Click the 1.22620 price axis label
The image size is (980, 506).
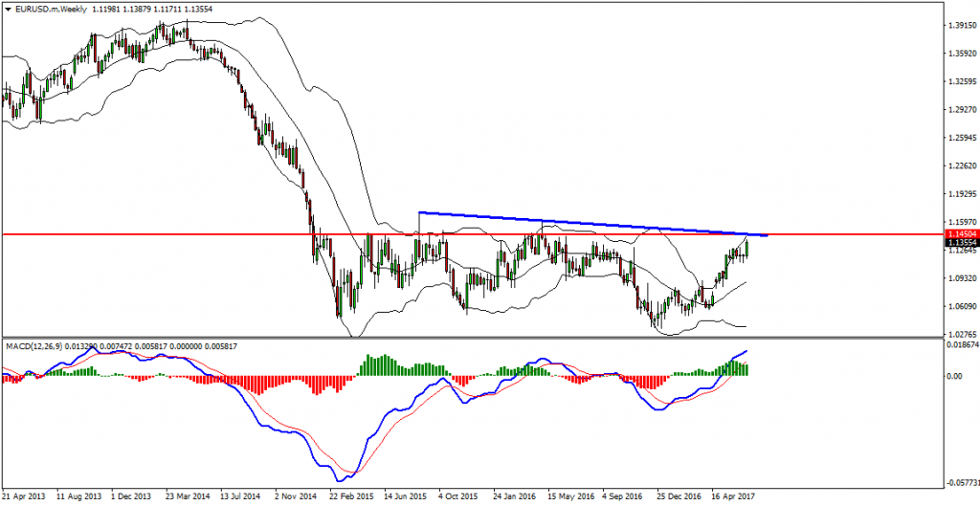pos(959,165)
